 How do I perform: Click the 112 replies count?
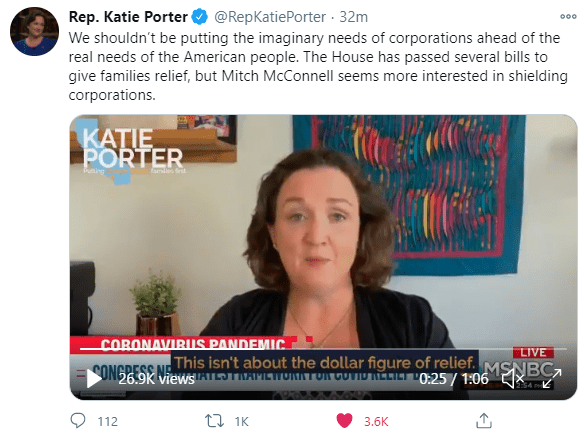point(107,422)
